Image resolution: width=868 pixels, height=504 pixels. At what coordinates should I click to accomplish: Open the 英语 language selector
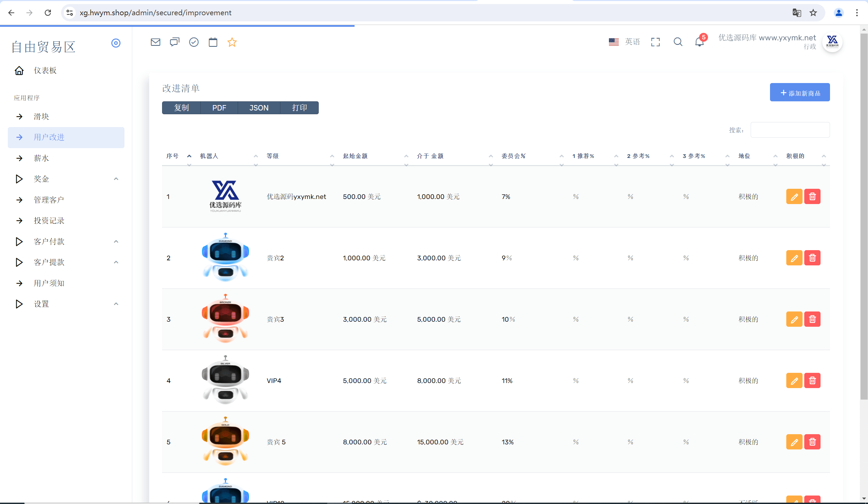pos(624,42)
